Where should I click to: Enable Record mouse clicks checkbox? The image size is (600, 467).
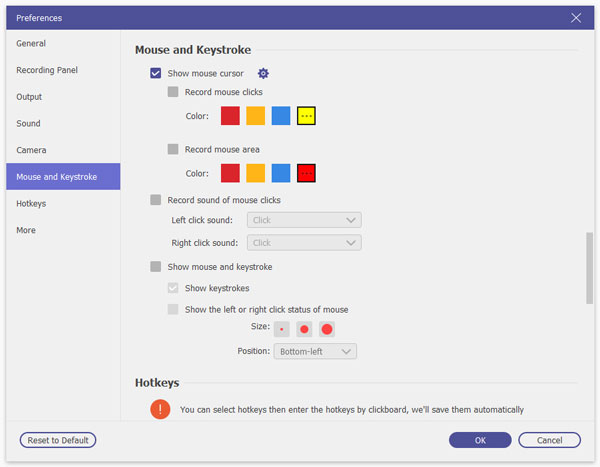[174, 92]
